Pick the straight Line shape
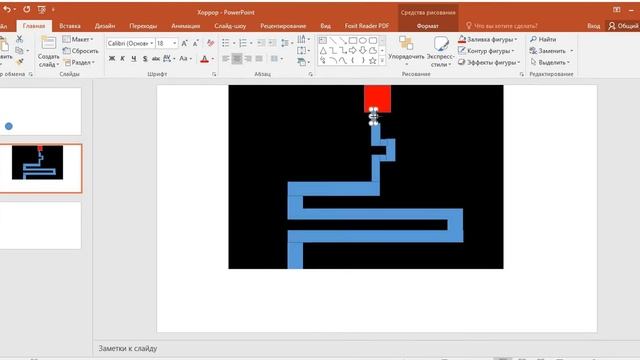Viewport: 640px width, 360px height. 333,40
